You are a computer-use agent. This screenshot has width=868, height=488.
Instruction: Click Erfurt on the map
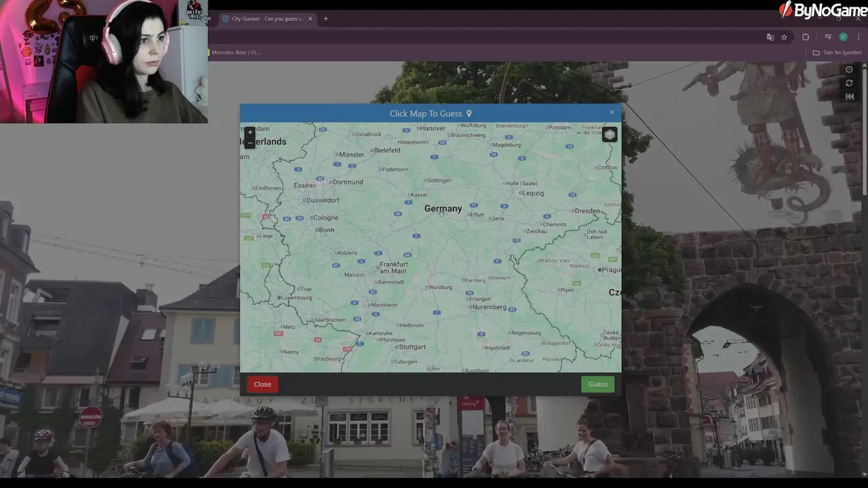click(x=475, y=215)
